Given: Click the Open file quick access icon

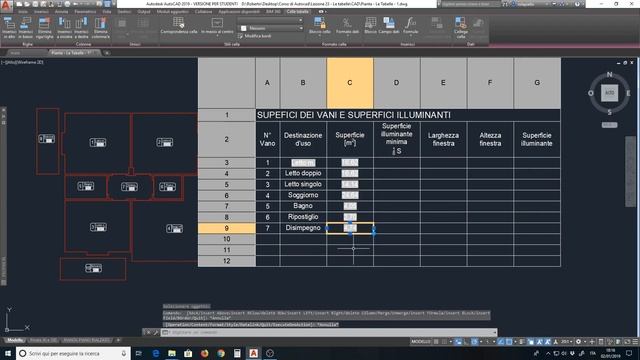Looking at the screenshot, I should click(27, 4).
